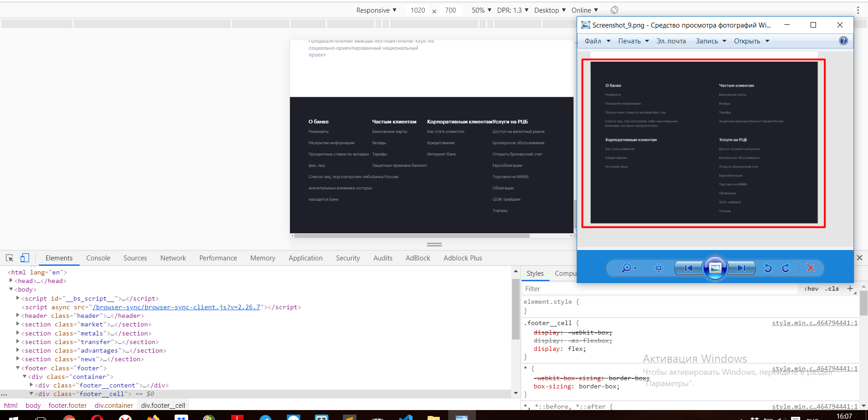Collapse the footer element node
The height and width of the screenshot is (420, 868).
click(x=18, y=368)
